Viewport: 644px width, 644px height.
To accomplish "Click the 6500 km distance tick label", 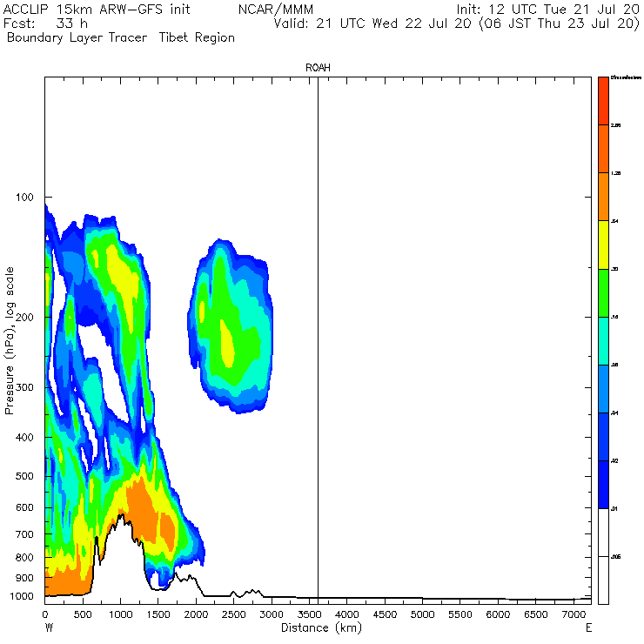I will [535, 614].
